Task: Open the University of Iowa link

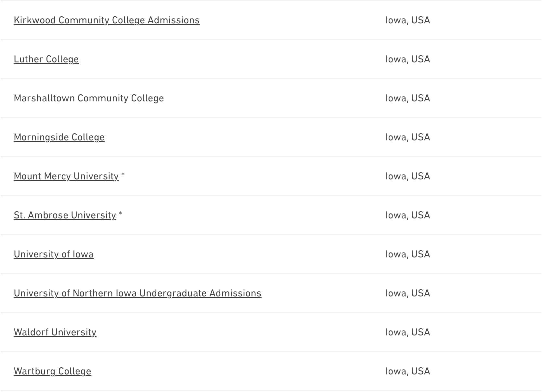Action: coord(54,254)
